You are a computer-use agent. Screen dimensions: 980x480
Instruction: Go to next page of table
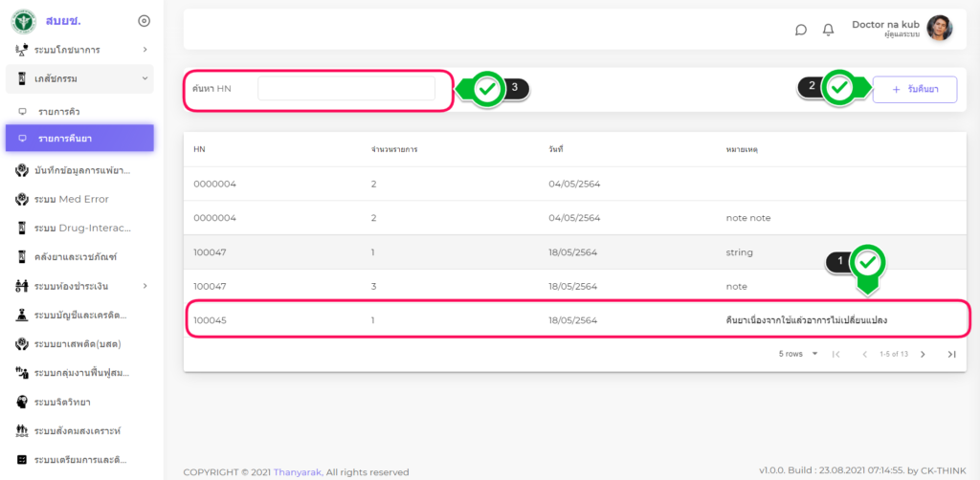[923, 354]
